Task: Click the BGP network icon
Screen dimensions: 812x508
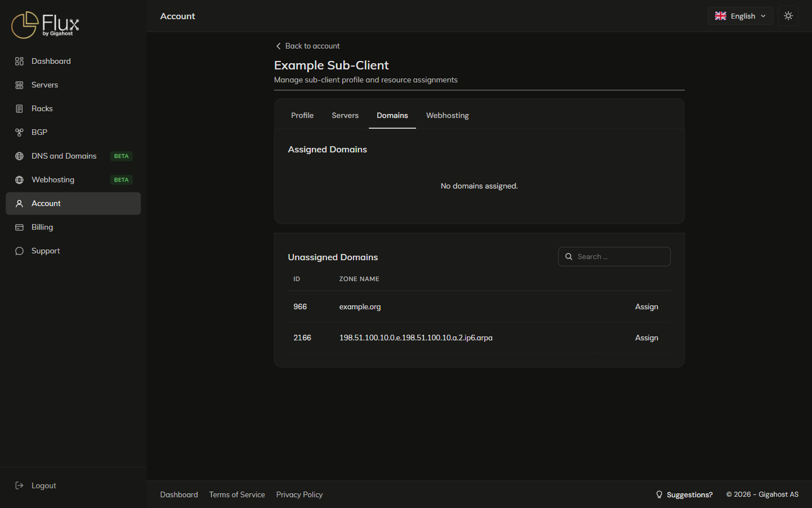Action: coord(19,132)
